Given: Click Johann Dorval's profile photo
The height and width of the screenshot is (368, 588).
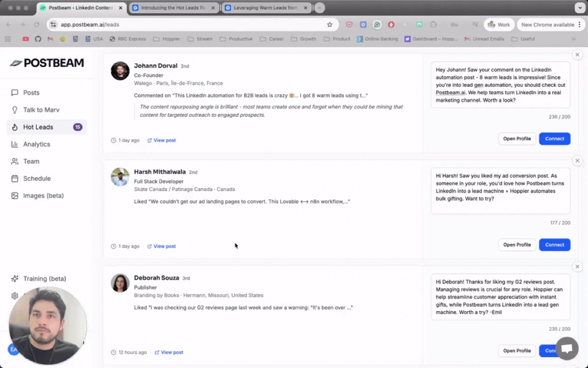Looking at the screenshot, I should click(120, 71).
